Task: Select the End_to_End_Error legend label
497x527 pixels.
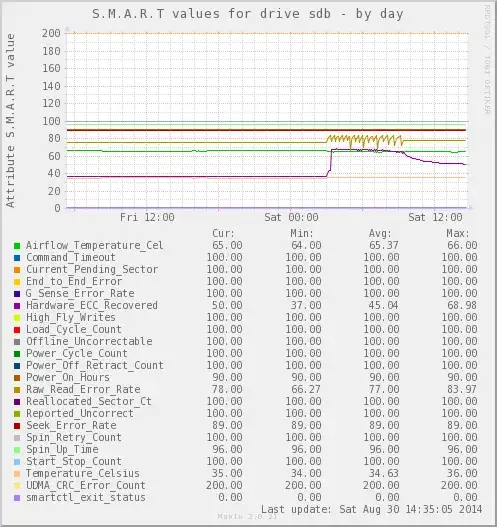Action: (x=74, y=281)
